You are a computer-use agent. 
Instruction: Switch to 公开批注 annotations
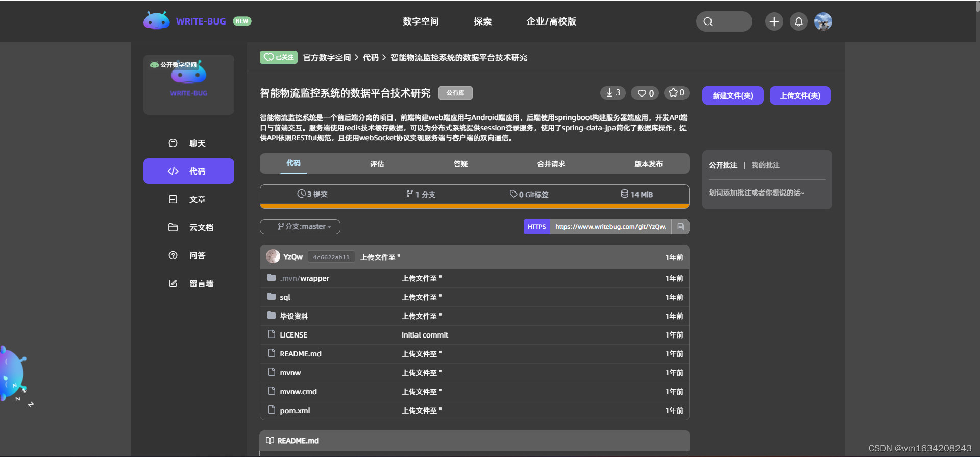(x=723, y=165)
